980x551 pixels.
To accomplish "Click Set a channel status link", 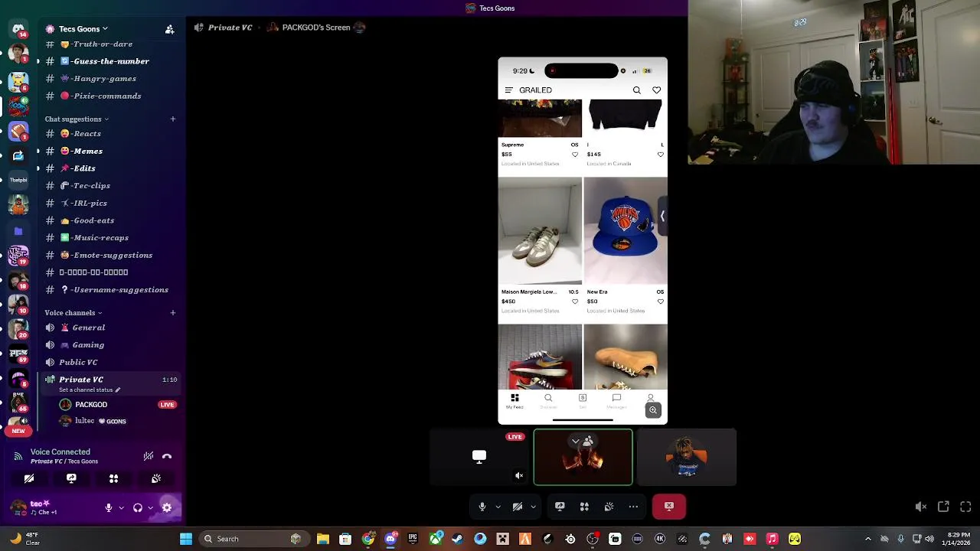I will (90, 390).
